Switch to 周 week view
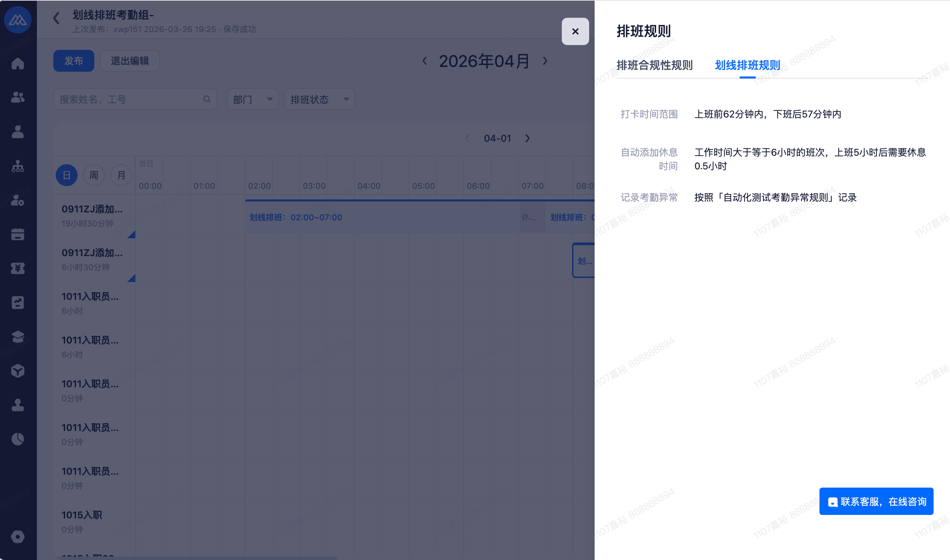950x560 pixels. coord(94,175)
